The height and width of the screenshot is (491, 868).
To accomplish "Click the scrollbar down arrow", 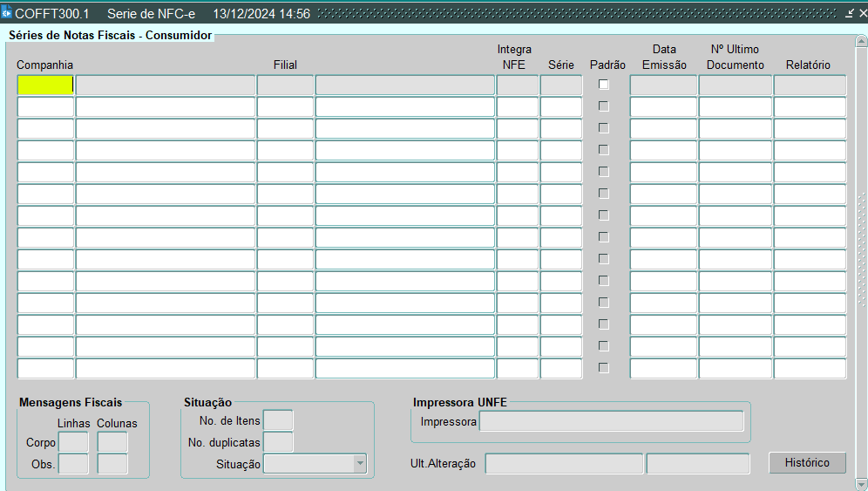I will pos(861,484).
